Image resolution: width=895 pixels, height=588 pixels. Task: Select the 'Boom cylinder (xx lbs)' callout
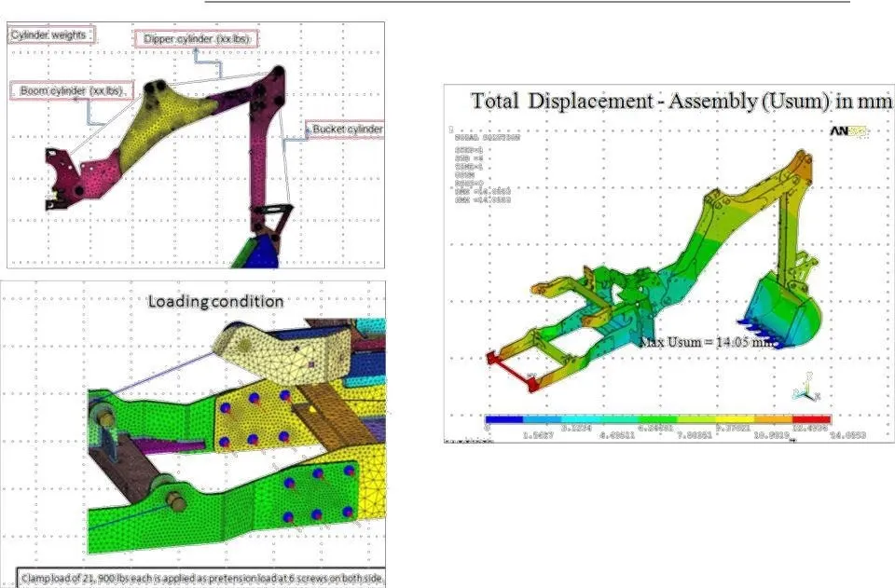pyautogui.click(x=73, y=90)
